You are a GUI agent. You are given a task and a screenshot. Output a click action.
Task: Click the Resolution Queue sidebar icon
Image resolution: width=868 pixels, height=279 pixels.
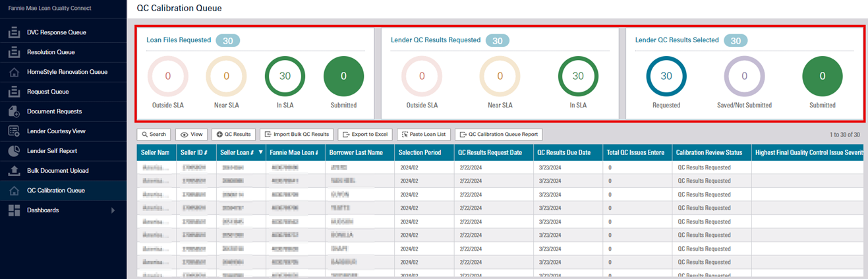pos(14,52)
